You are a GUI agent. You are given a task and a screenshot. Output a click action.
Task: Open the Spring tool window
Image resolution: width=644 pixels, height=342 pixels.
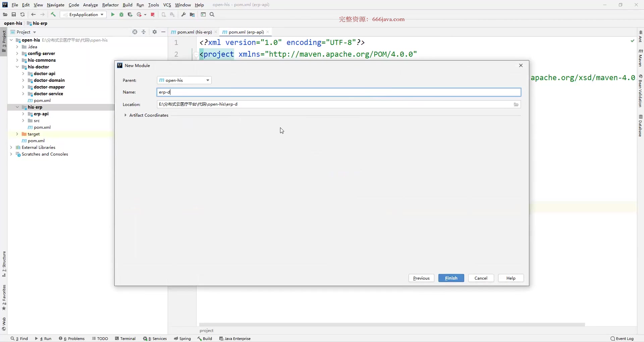pos(182,338)
